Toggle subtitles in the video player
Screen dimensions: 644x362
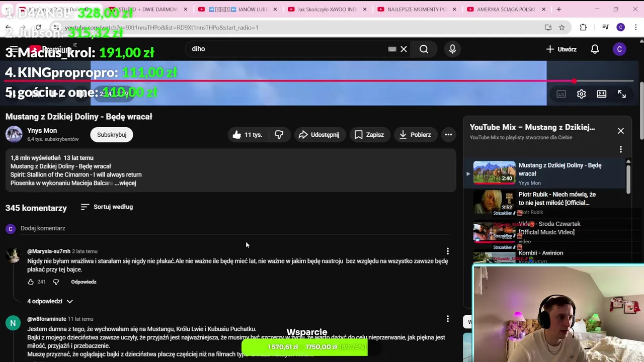coord(561,94)
